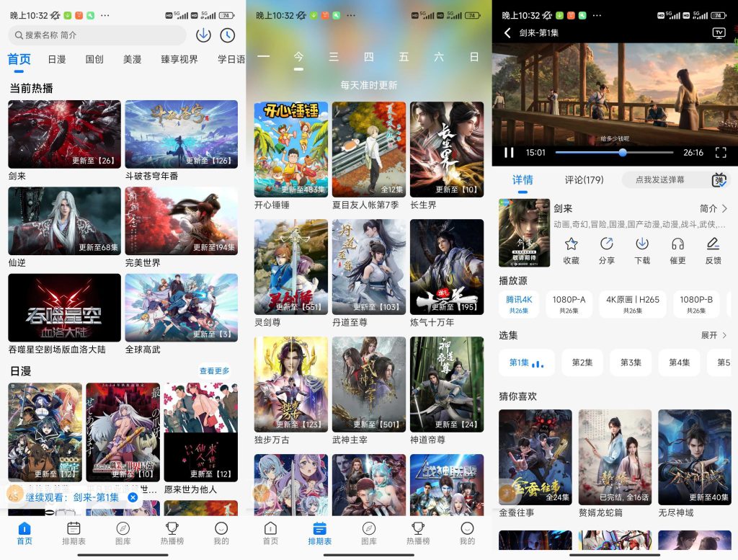
Task: Open the 评论(179) comments tab
Action: tap(584, 179)
